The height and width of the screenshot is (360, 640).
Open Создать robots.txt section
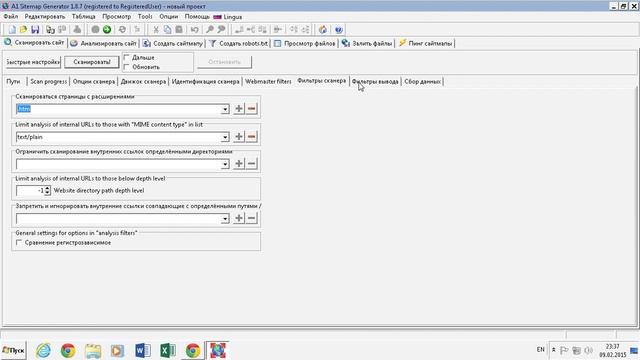click(238, 43)
